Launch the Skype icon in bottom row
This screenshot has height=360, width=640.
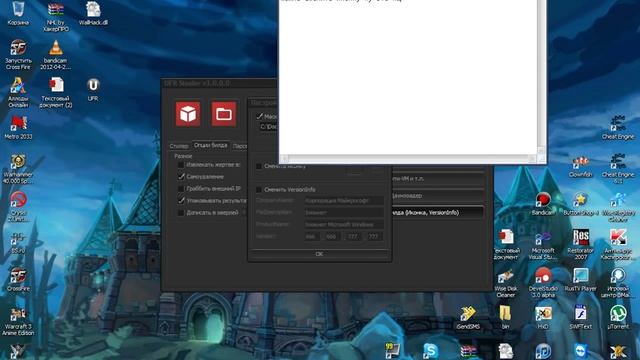pyautogui.click(x=430, y=351)
